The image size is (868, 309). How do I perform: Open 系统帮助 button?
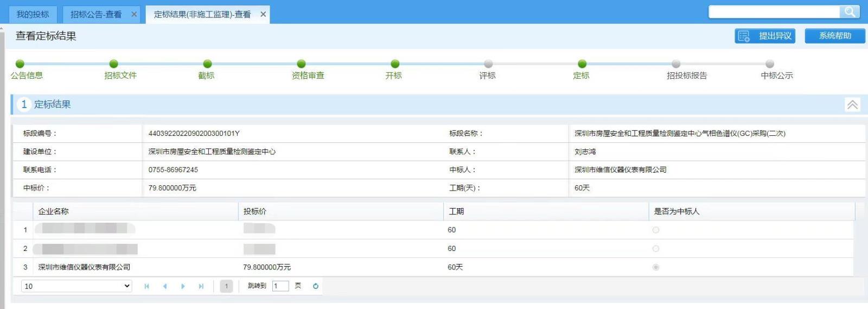click(x=834, y=36)
